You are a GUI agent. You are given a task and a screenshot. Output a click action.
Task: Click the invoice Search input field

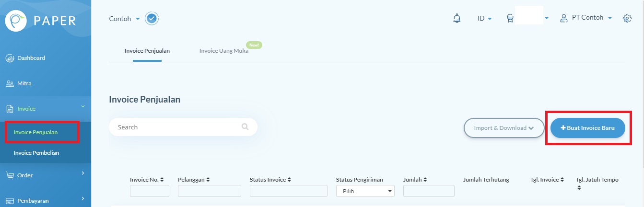tap(177, 127)
